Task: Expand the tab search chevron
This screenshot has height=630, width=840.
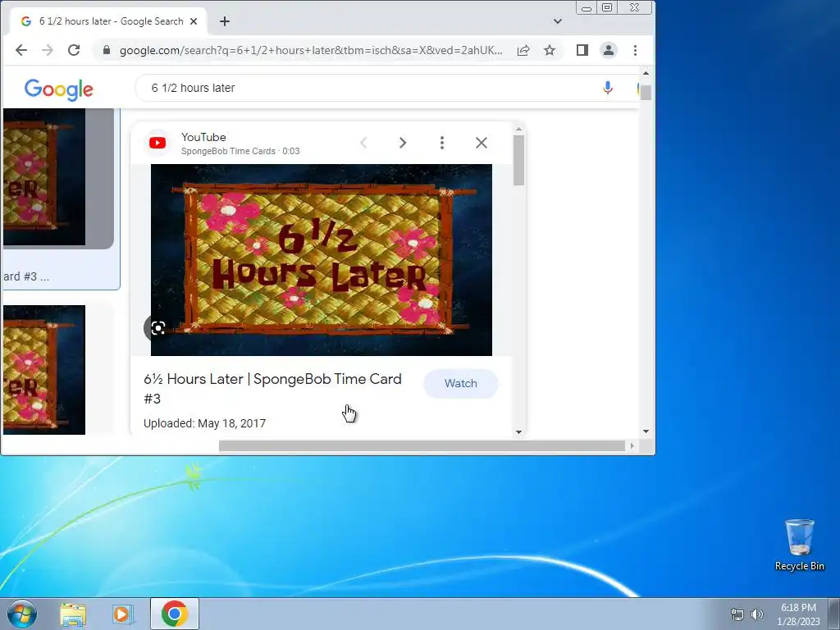Action: point(558,21)
